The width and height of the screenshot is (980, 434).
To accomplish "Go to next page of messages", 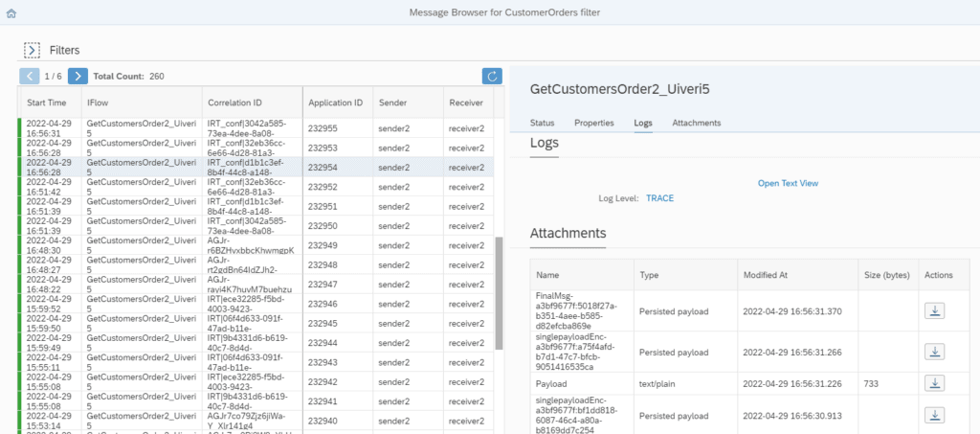I will click(x=78, y=77).
